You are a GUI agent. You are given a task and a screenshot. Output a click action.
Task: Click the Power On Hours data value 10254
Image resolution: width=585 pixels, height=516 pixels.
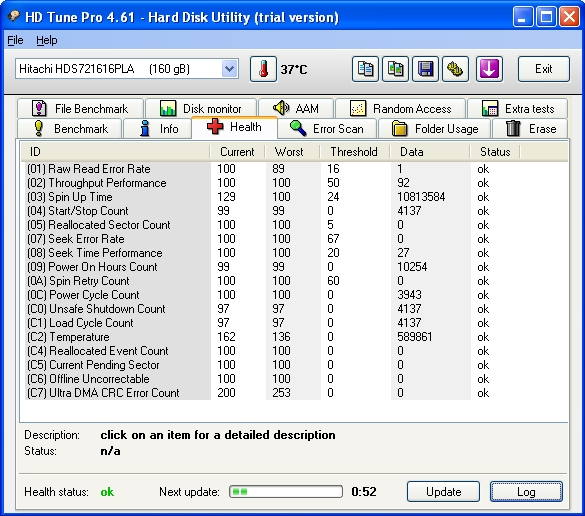pos(412,267)
